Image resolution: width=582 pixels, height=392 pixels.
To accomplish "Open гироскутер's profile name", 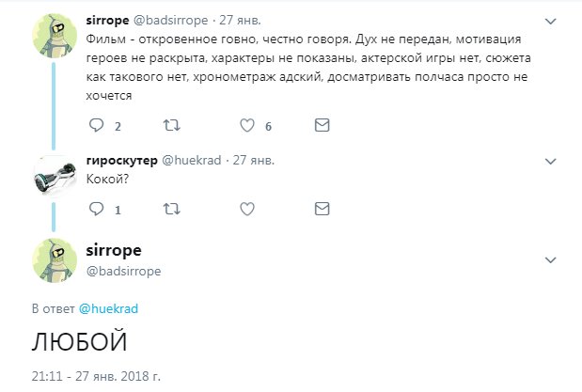I will point(121,160).
